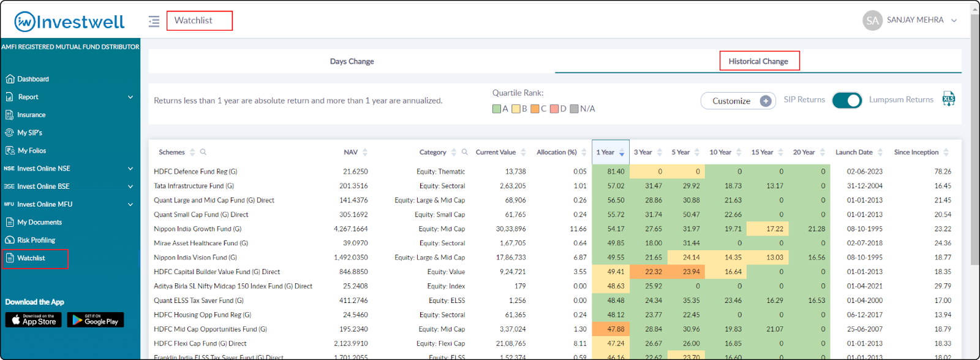Sort by 1 Year column arrow
Screen dimensions: 980x360
[x=622, y=153]
